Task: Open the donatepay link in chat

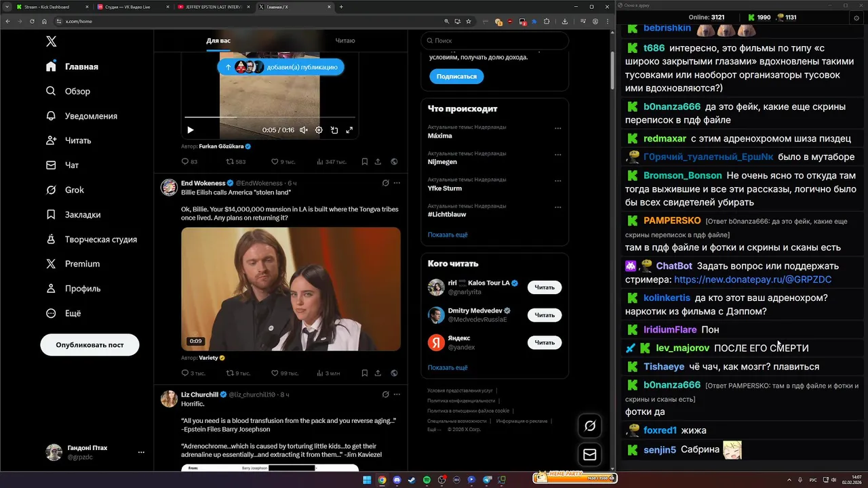Action: pyautogui.click(x=753, y=279)
